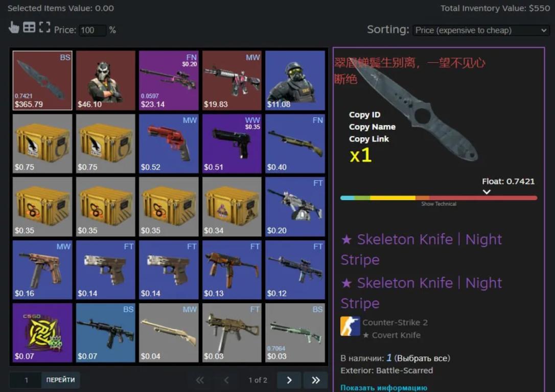Choose Copy Name from item menu
Viewport: 555px width, 392px height.
372,127
